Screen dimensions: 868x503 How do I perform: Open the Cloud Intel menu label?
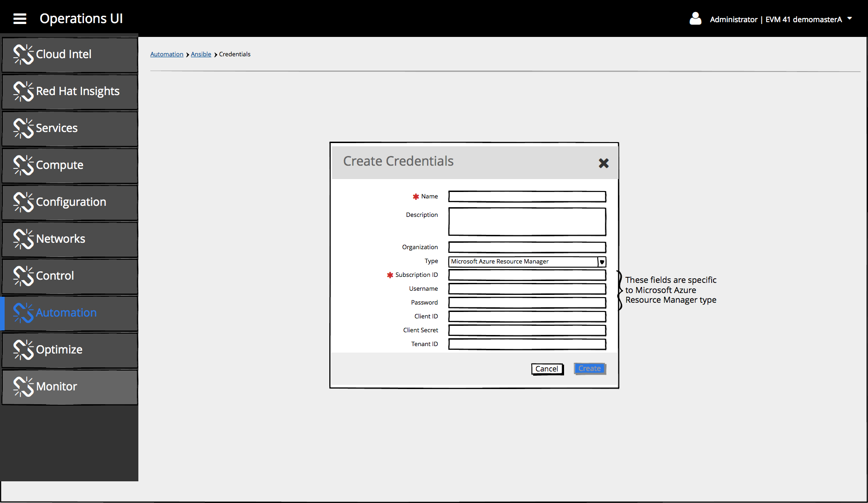coord(64,54)
